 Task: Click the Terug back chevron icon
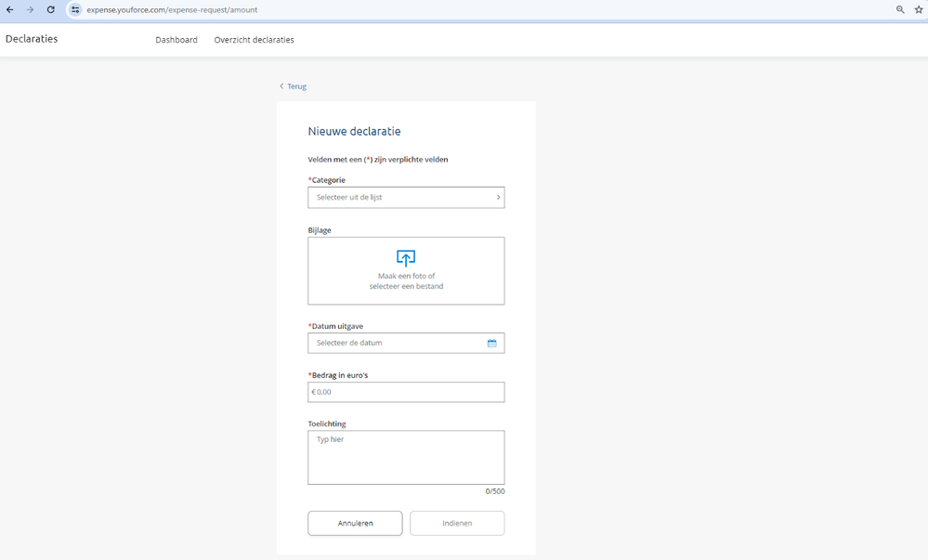281,86
